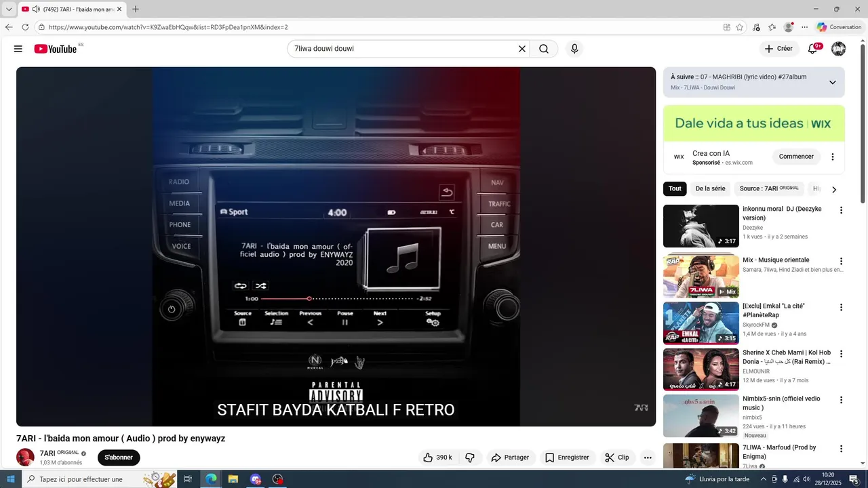This screenshot has height=488, width=868.
Task: Open options for Emkal 'La cité' video
Action: [841, 307]
